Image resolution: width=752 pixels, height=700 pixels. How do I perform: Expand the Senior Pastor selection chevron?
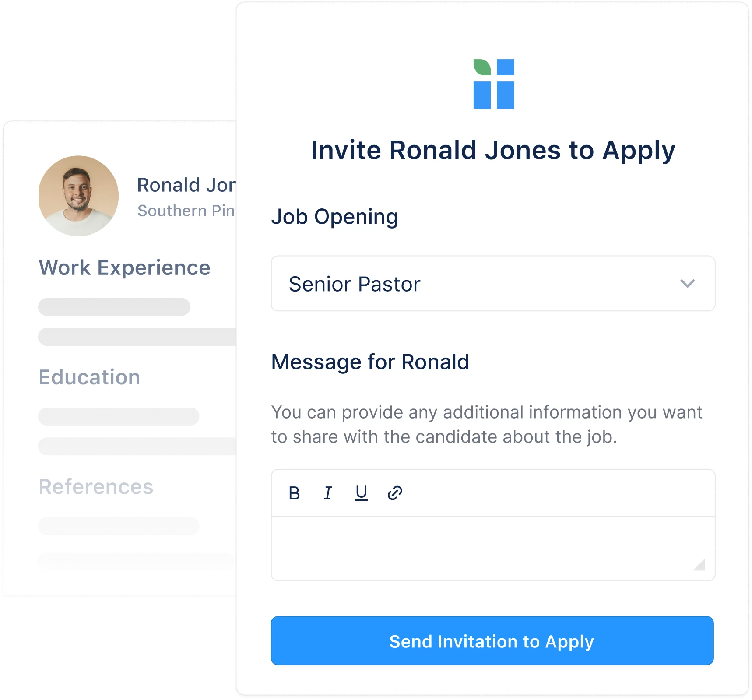coord(687,284)
